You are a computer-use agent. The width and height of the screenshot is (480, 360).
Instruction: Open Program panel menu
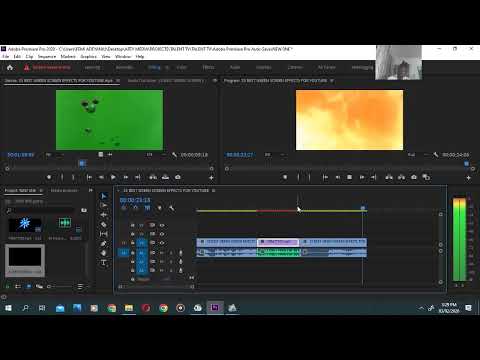coord(332,81)
